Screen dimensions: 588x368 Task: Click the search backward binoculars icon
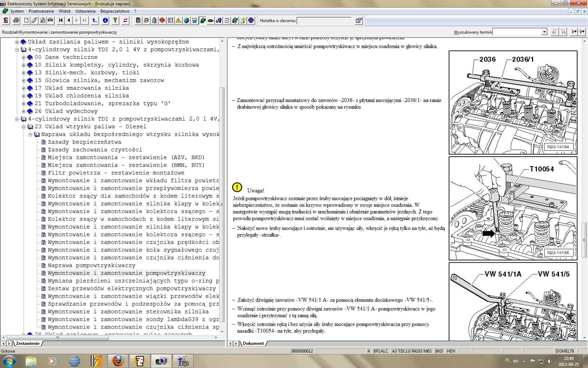pyautogui.click(x=563, y=32)
